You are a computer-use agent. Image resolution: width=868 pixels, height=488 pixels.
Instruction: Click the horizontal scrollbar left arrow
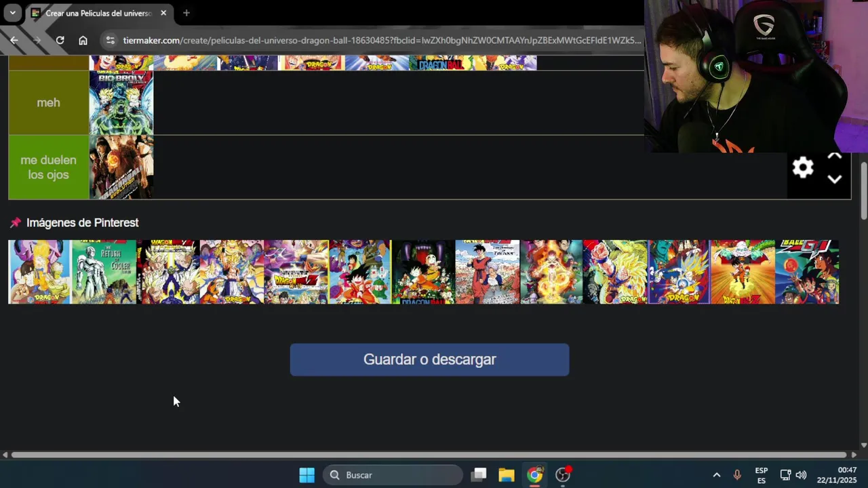pos(5,455)
